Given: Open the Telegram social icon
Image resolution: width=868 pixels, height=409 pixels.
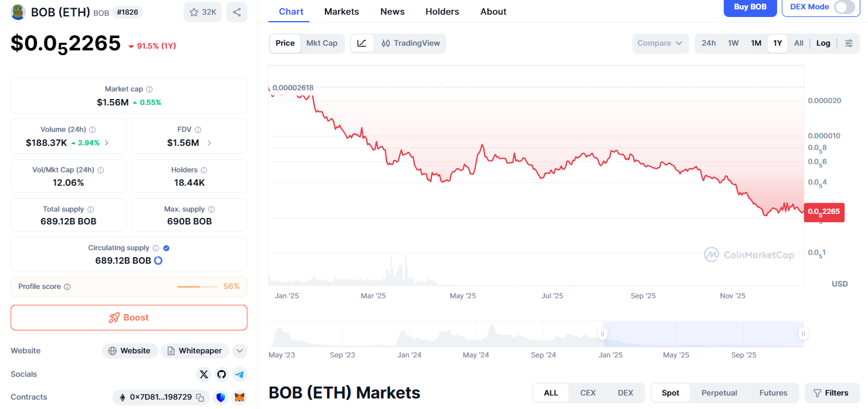Looking at the screenshot, I should [x=239, y=374].
